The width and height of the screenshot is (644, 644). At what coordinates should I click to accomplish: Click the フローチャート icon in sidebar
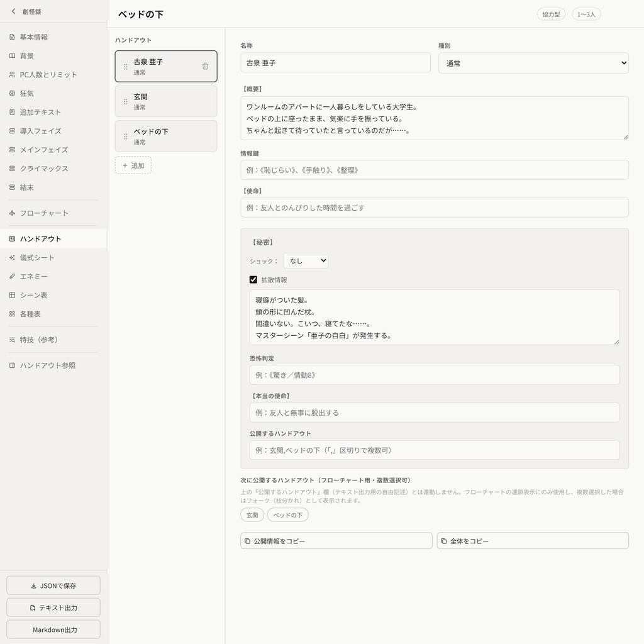[x=13, y=213]
